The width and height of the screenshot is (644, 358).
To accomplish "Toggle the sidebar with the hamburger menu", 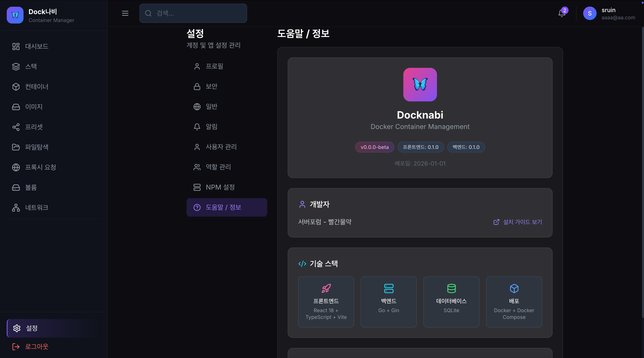I will (125, 13).
